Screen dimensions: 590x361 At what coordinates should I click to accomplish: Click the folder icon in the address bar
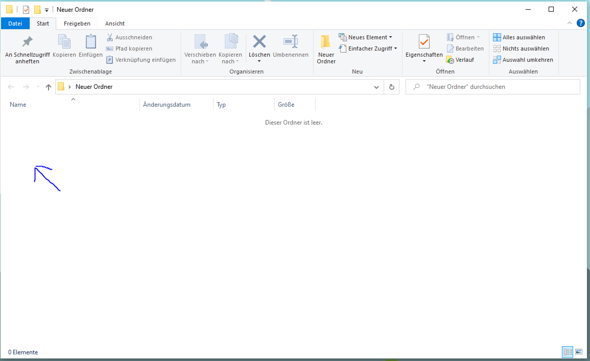click(x=61, y=87)
